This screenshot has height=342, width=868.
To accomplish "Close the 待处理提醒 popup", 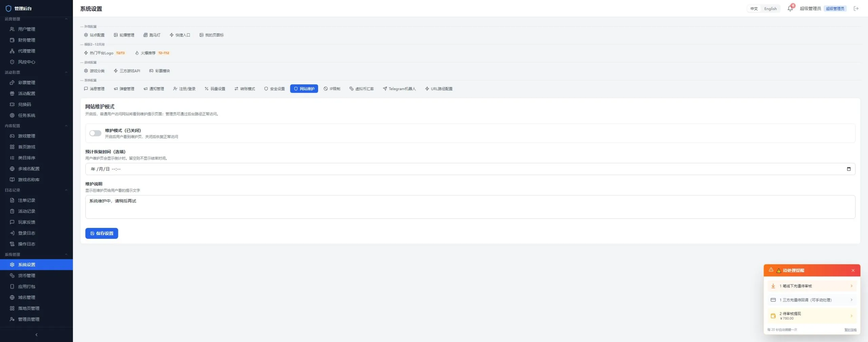I will click(853, 271).
